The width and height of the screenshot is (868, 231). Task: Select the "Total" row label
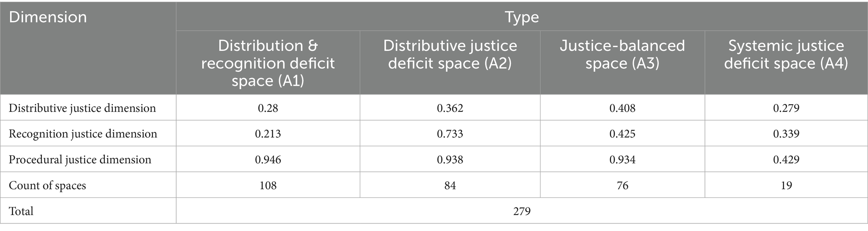21,211
